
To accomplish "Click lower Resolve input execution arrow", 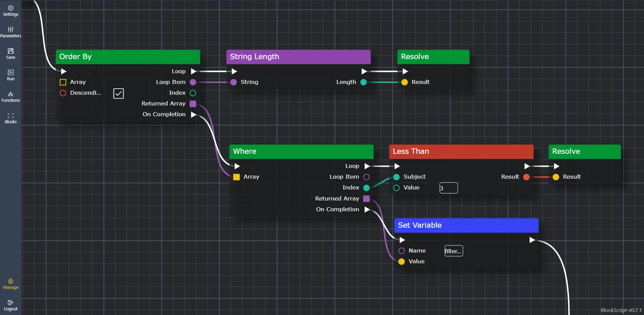I will click(x=556, y=166).
